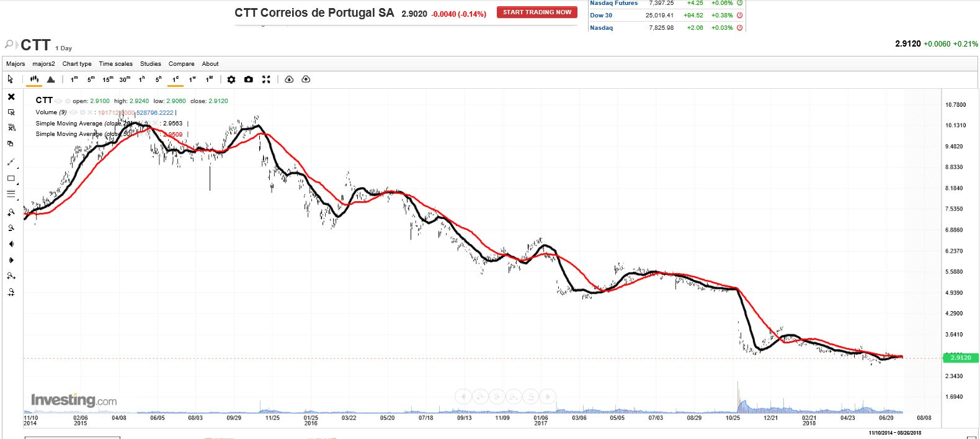Select the rectangle shape drawing tool
The image size is (980, 439).
click(x=11, y=178)
